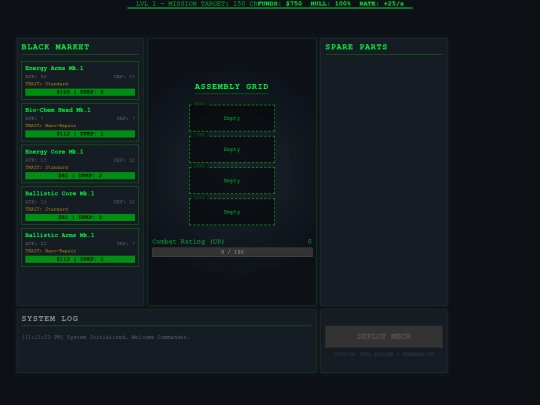Click the caution note under DEPLOY MECH
This screenshot has width=540, height=405.
pos(384,354)
